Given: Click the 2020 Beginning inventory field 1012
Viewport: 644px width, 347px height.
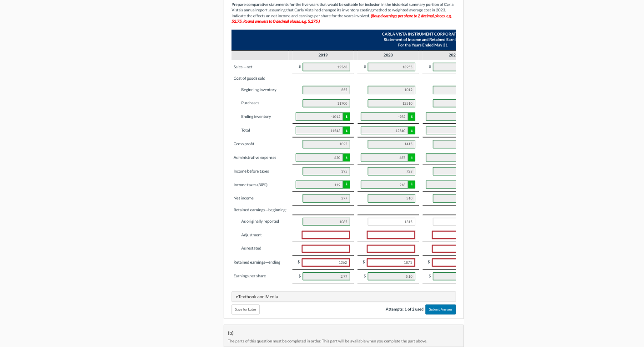Looking at the screenshot, I should coord(391,90).
